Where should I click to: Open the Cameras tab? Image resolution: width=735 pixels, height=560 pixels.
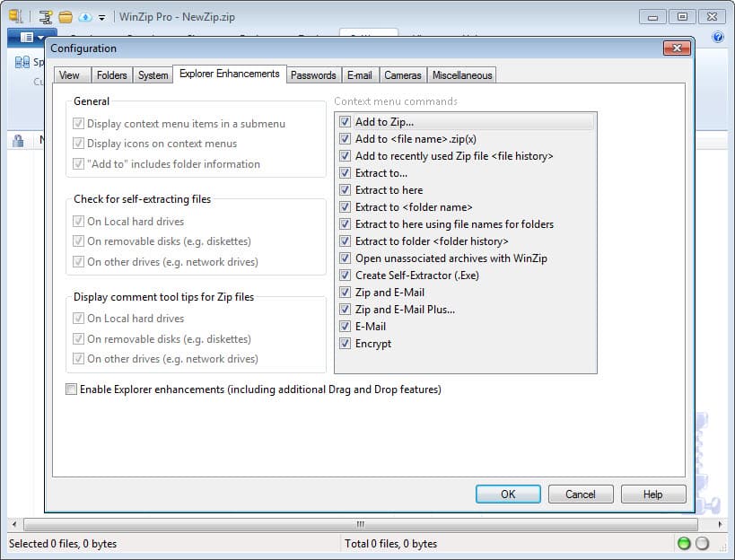403,75
